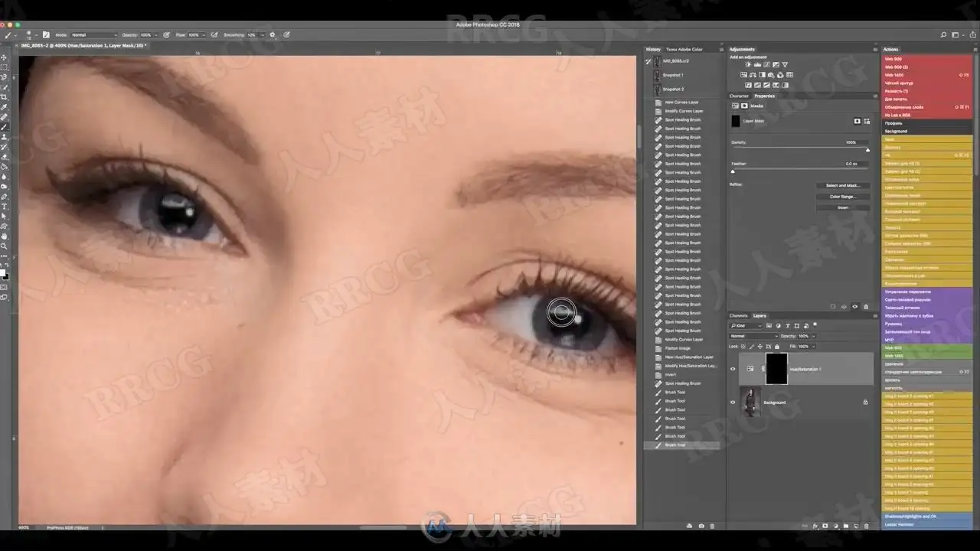Click the mask Density slider

click(x=799, y=149)
